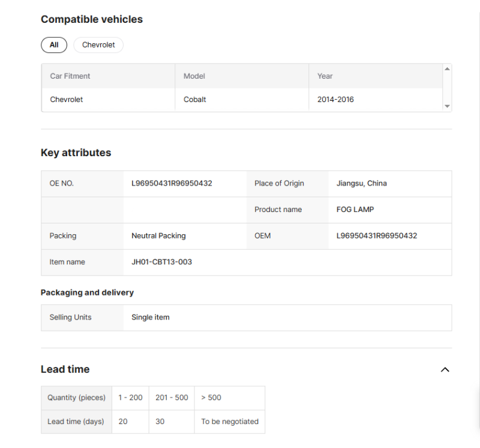Select the All vehicles filter pill
The image size is (480, 448).
click(x=54, y=45)
